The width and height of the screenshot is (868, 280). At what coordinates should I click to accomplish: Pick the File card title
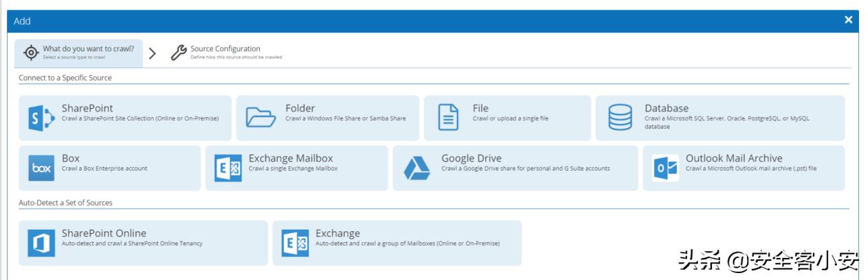point(481,108)
